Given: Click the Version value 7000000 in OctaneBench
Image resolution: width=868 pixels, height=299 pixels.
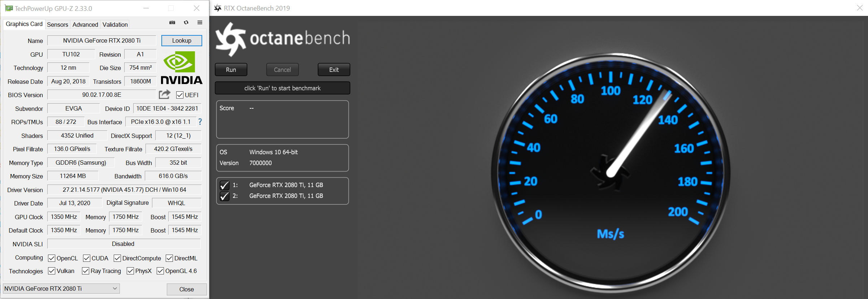Looking at the screenshot, I should (x=261, y=163).
